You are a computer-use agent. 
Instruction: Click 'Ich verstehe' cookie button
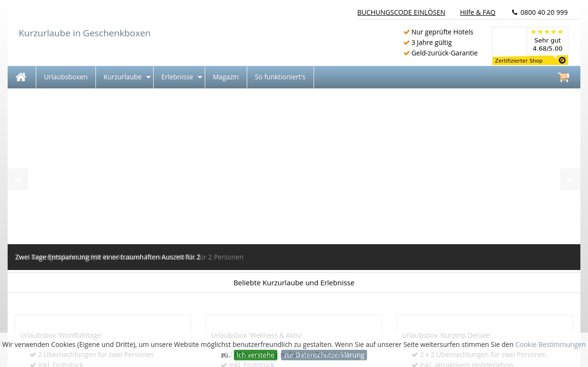(x=255, y=355)
